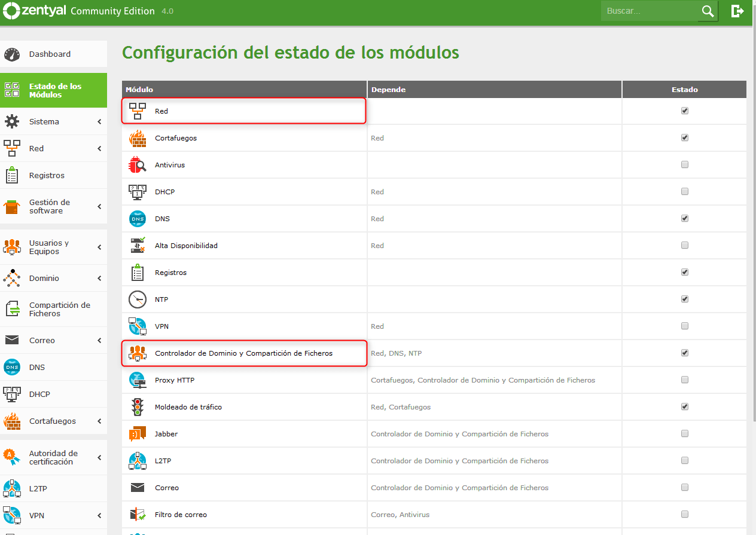Click the NTP clock icon
This screenshot has width=756, height=535.
138,299
